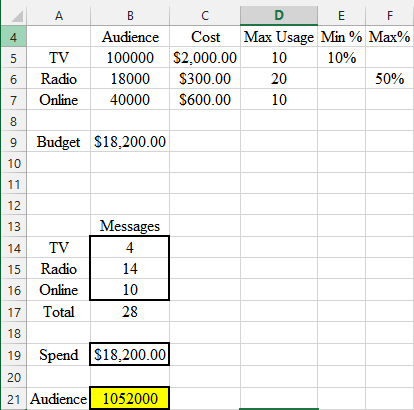The height and width of the screenshot is (410, 414).
Task: Select column F header
Action: tap(390, 16)
